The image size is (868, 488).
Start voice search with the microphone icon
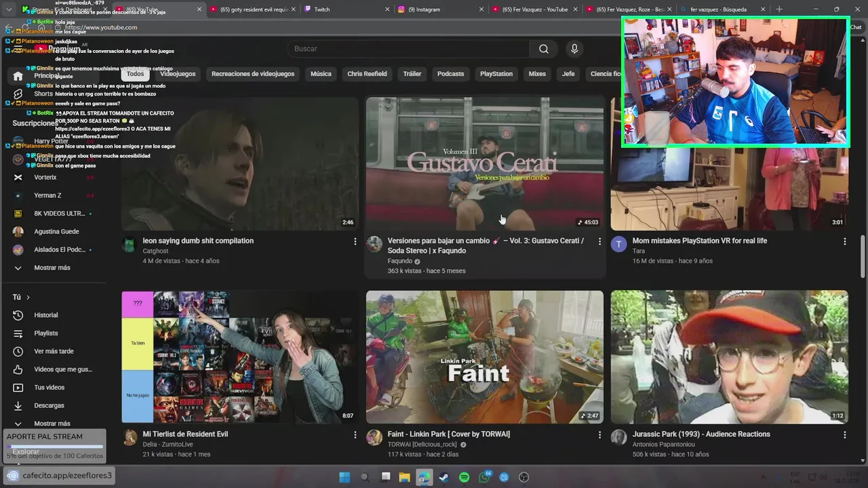point(574,49)
